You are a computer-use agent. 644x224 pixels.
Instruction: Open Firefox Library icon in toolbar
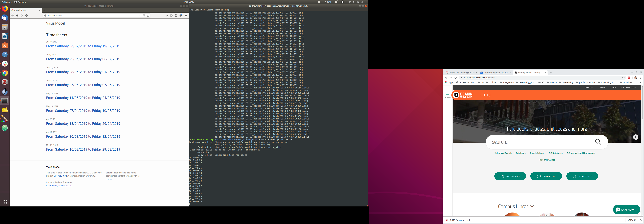[167, 16]
